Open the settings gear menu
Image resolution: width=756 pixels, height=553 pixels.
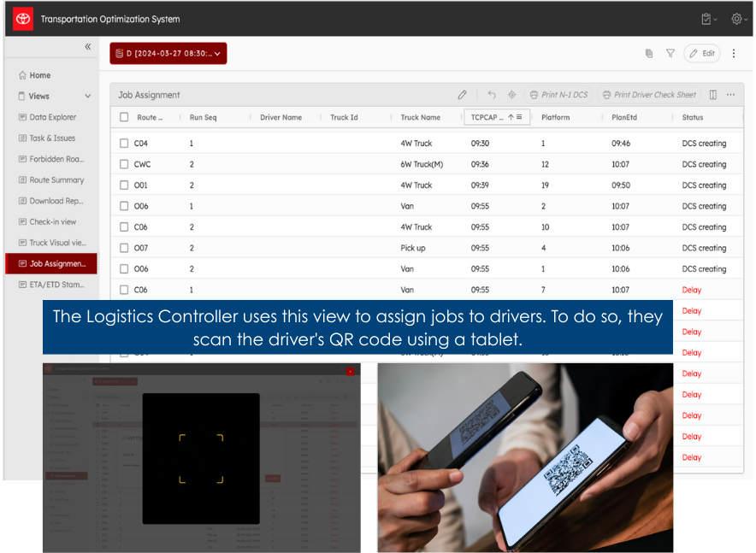736,20
